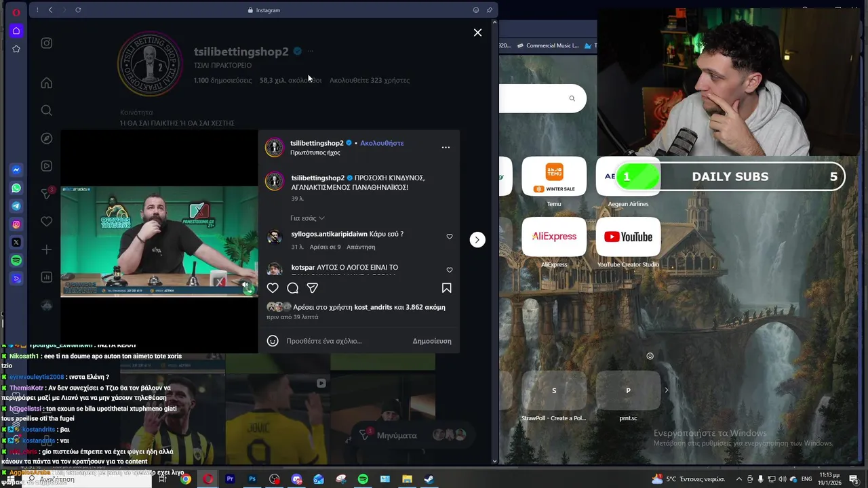Open Opera sidebar home button
Image resolution: width=868 pixels, height=488 pixels.
pos(16,30)
